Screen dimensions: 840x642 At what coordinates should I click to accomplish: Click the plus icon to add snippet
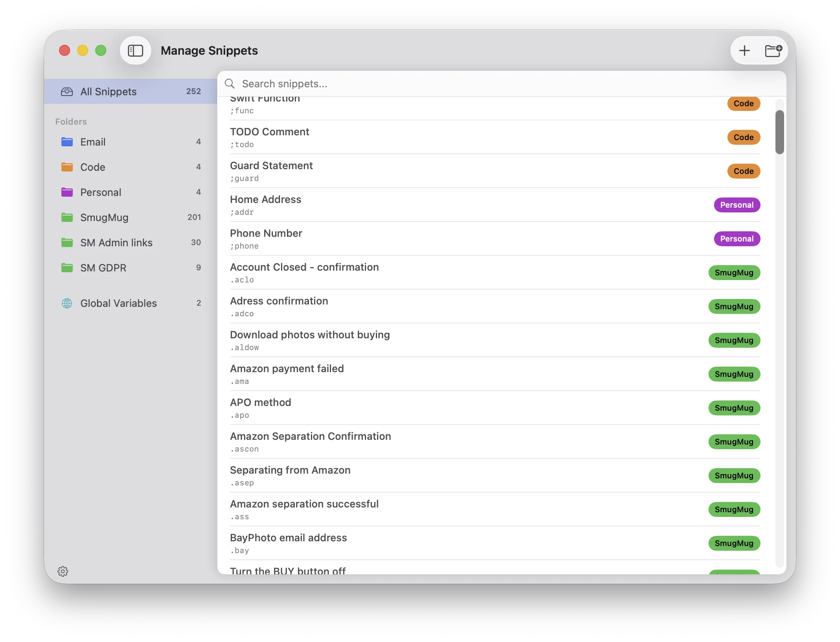(x=744, y=51)
